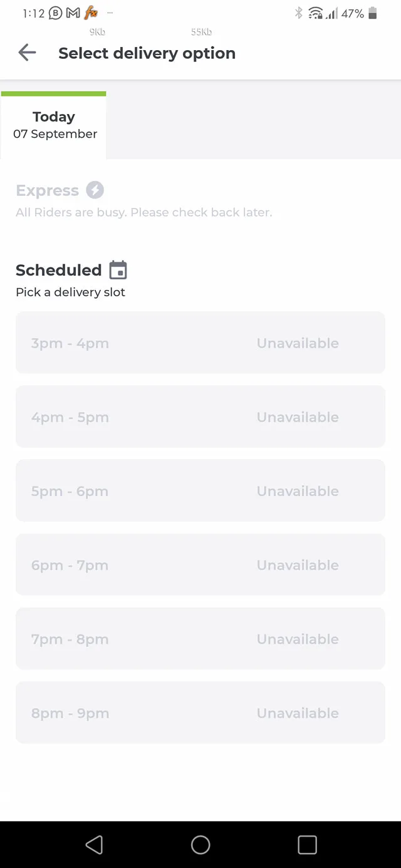The height and width of the screenshot is (868, 401).
Task: Tap the Scheduled section heading
Action: click(x=58, y=270)
